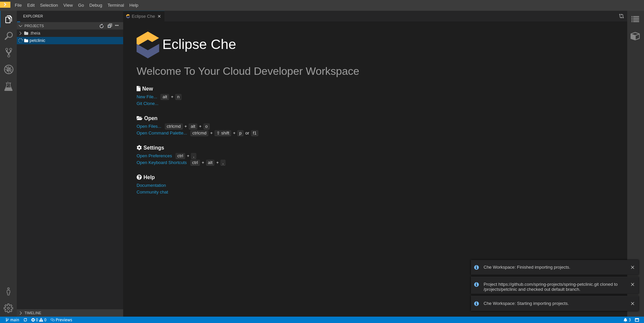The image size is (644, 323).
Task: Open Settings via the gear icon
Action: tap(9, 308)
